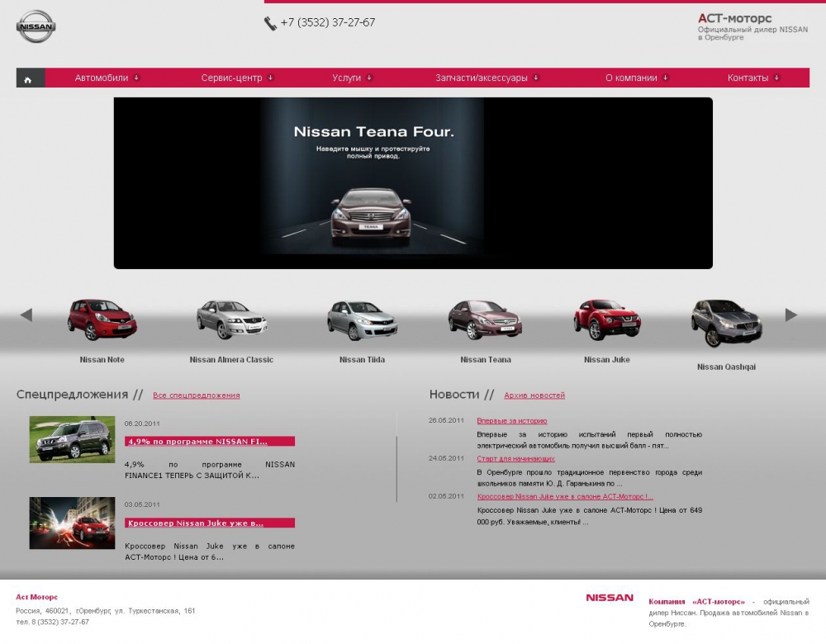Click the Nissan Tiida label
The width and height of the screenshot is (826, 644).
point(363,360)
